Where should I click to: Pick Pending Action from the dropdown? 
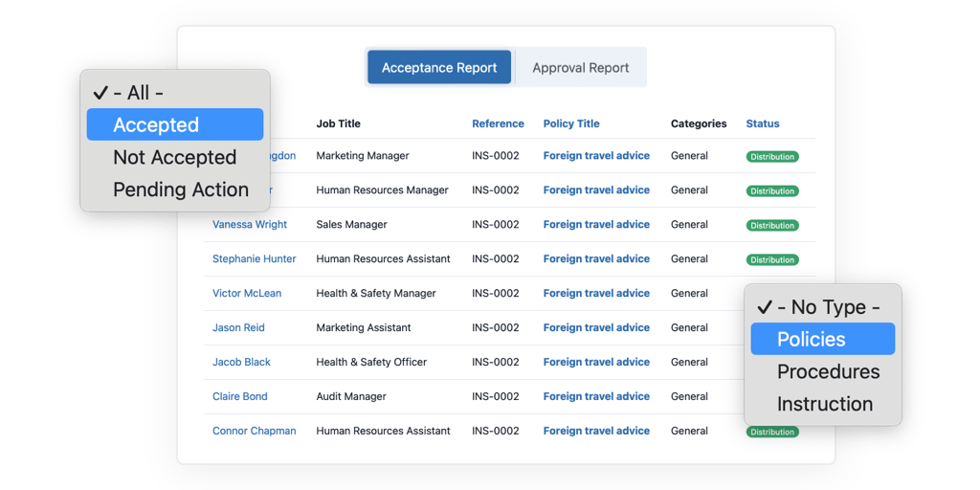[180, 190]
